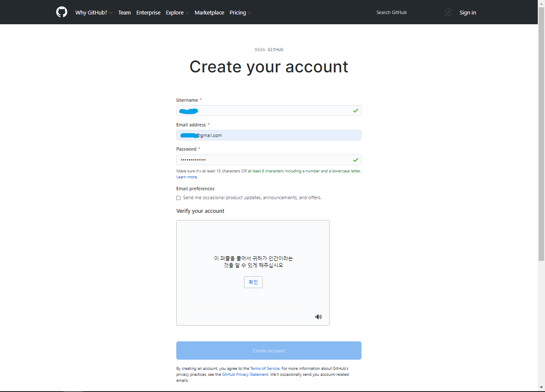The image size is (545, 392).
Task: Click the Create account button
Action: pyautogui.click(x=269, y=351)
